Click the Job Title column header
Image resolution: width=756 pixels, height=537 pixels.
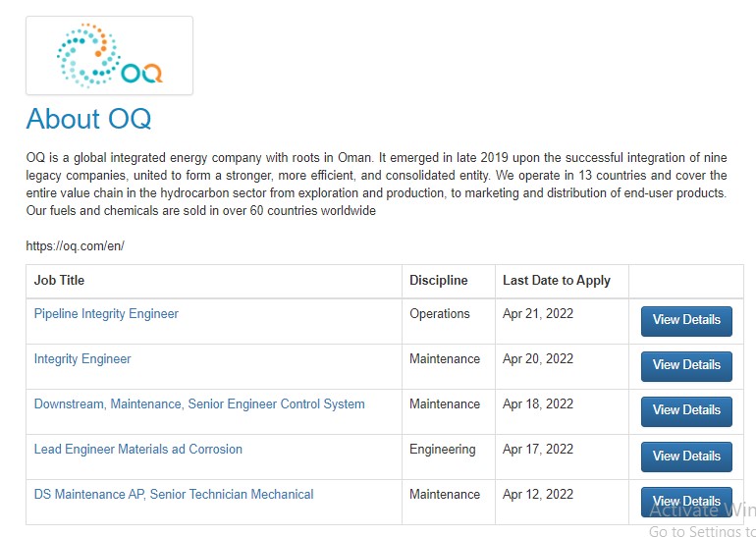click(x=59, y=280)
